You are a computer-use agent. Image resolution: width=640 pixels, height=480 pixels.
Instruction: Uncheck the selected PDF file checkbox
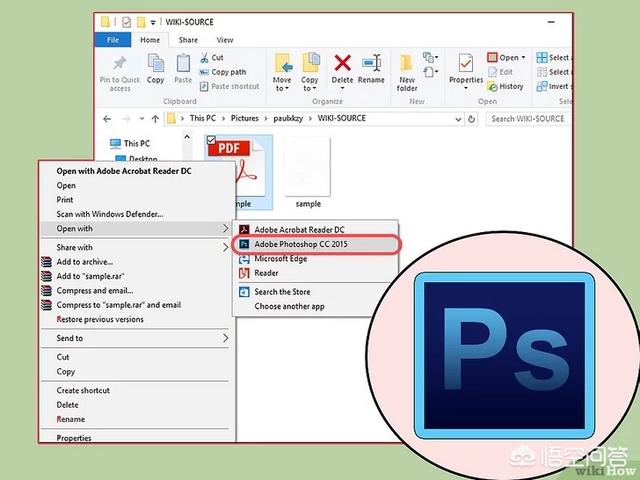[x=211, y=140]
